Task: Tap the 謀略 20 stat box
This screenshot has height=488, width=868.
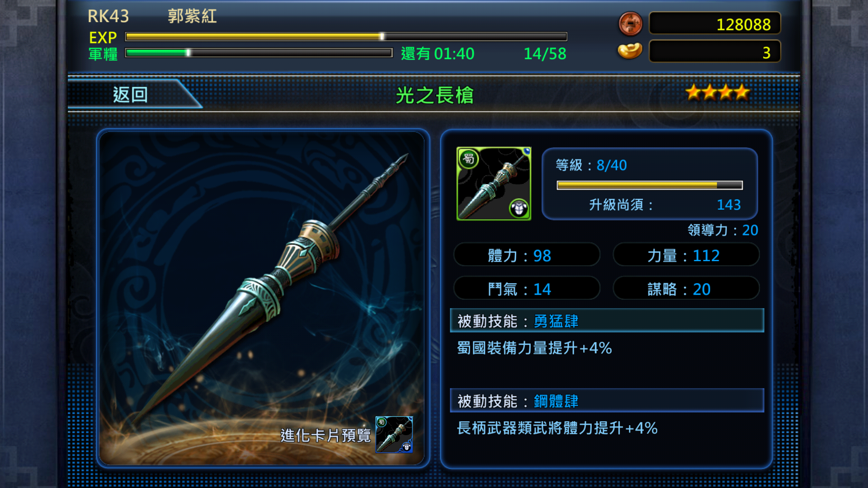Action: (x=686, y=289)
